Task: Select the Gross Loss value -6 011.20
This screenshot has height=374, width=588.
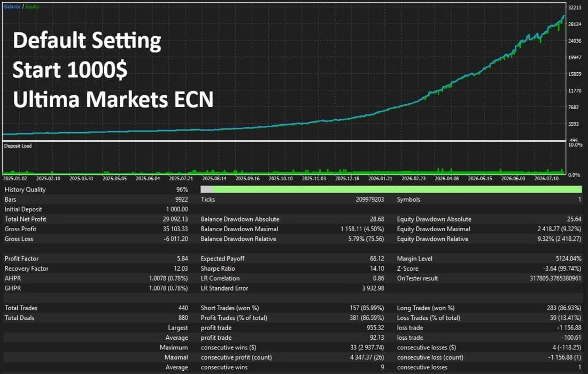Action: tap(176, 239)
